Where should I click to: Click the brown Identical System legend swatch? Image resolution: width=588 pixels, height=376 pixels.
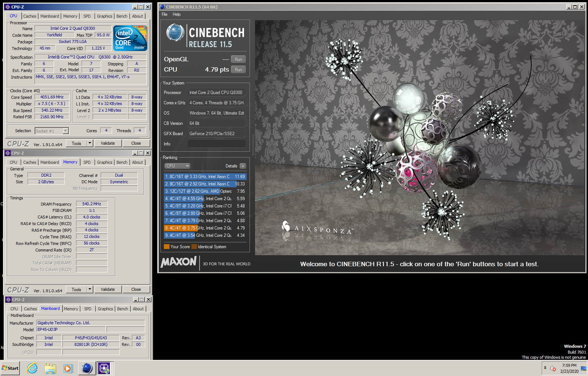click(x=194, y=247)
